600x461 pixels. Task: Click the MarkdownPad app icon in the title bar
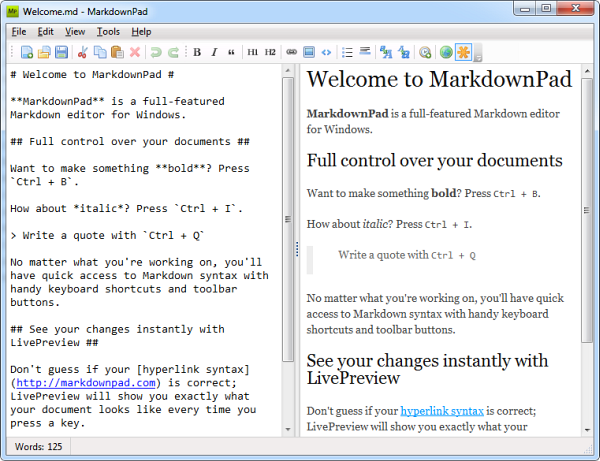click(13, 11)
